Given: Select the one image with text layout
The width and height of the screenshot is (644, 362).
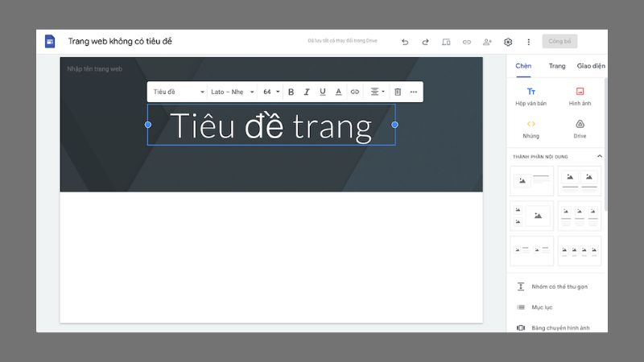Looking at the screenshot, I should (x=532, y=180).
